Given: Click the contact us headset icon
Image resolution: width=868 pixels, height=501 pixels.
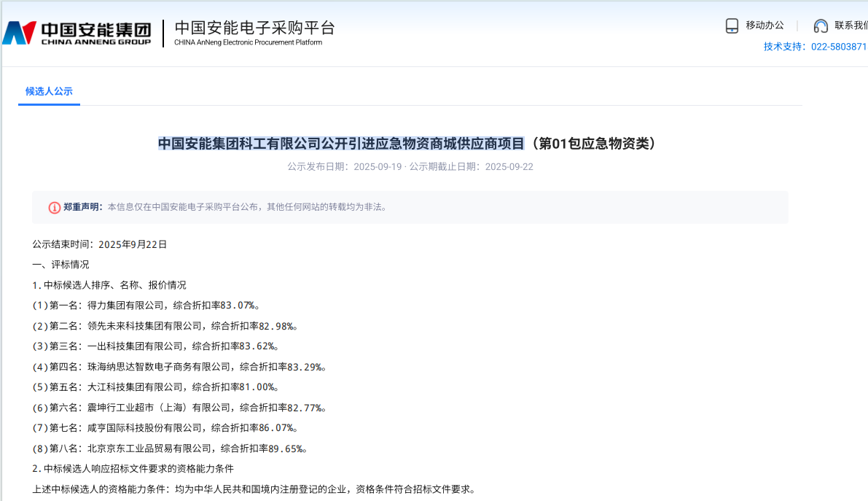Looking at the screenshot, I should [821, 26].
